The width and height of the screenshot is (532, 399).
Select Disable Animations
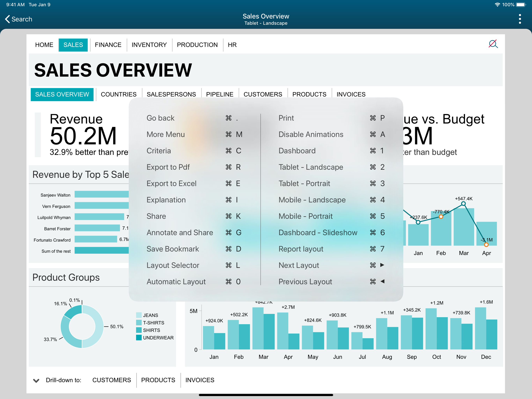332,134
